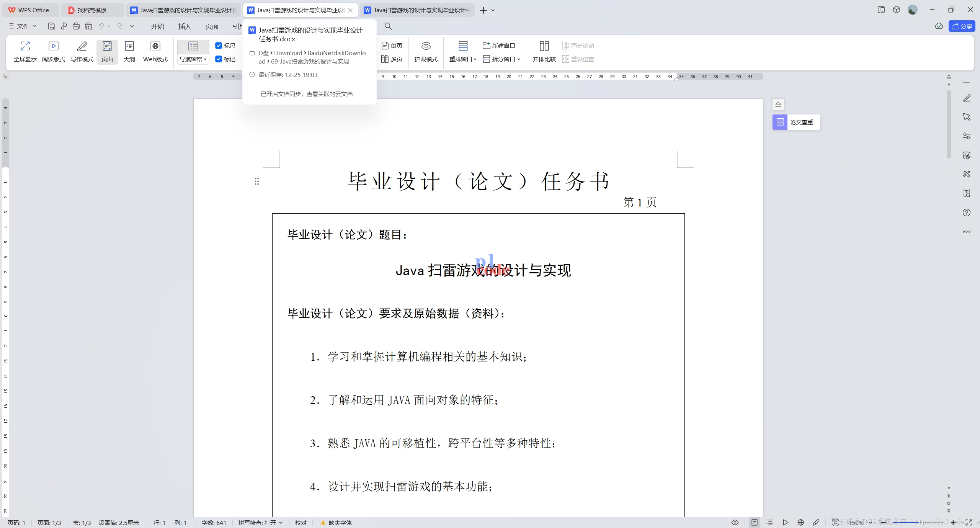Screen dimensions: 980x528
Task: Switch to Web版式 layout
Action: click(x=155, y=52)
